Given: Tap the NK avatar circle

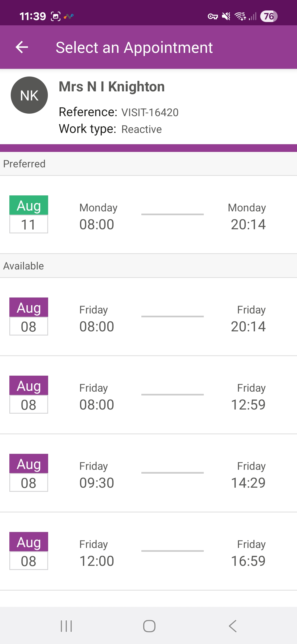Looking at the screenshot, I should click(x=29, y=95).
